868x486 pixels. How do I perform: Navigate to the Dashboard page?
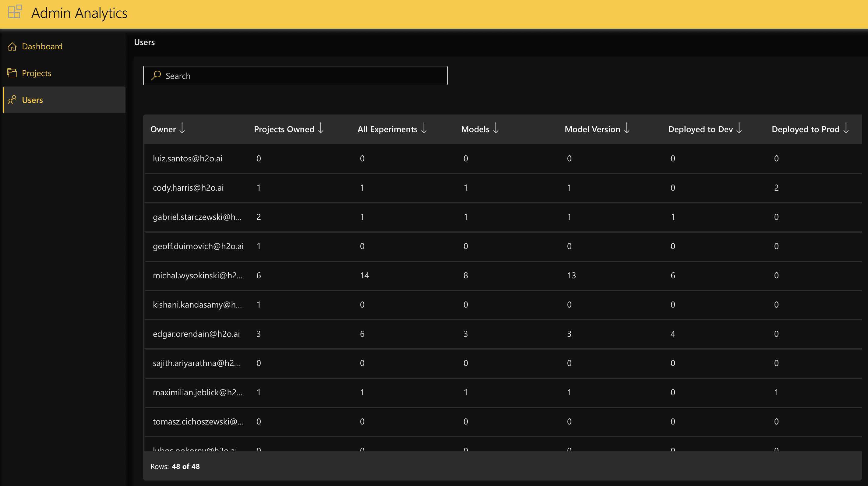(42, 46)
